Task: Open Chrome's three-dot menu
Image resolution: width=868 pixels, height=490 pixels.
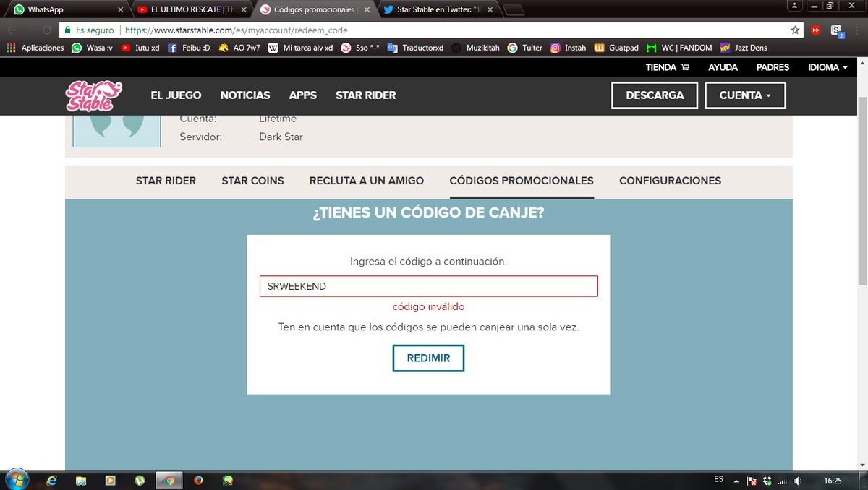Action: [857, 30]
